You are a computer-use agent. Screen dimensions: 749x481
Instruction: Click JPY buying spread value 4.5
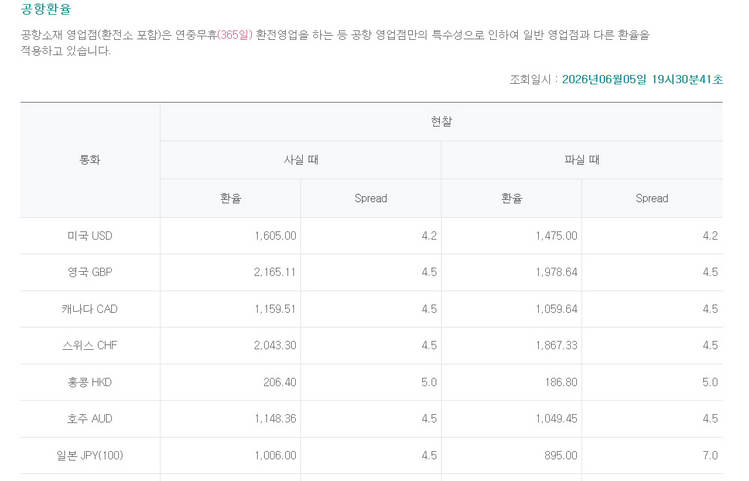click(x=429, y=456)
